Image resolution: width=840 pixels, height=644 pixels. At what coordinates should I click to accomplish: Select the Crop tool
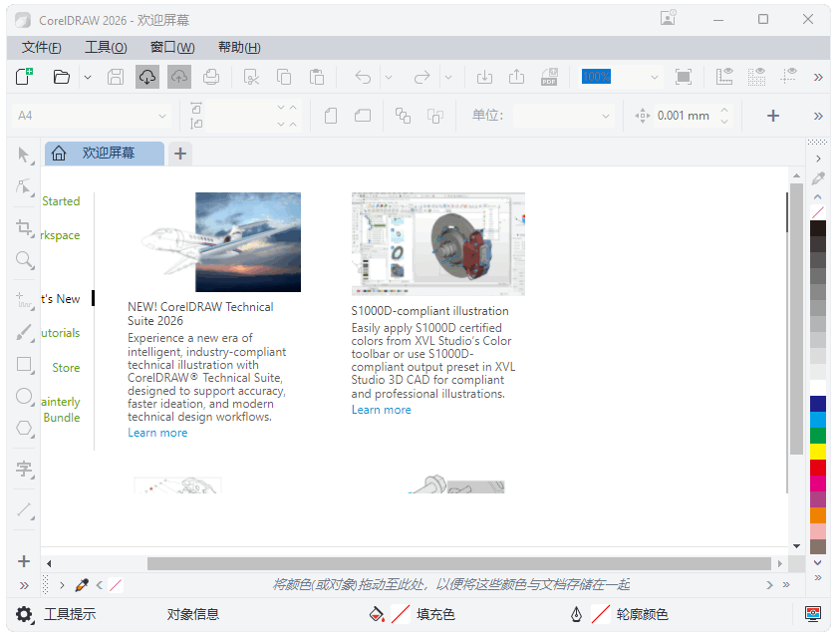(25, 227)
